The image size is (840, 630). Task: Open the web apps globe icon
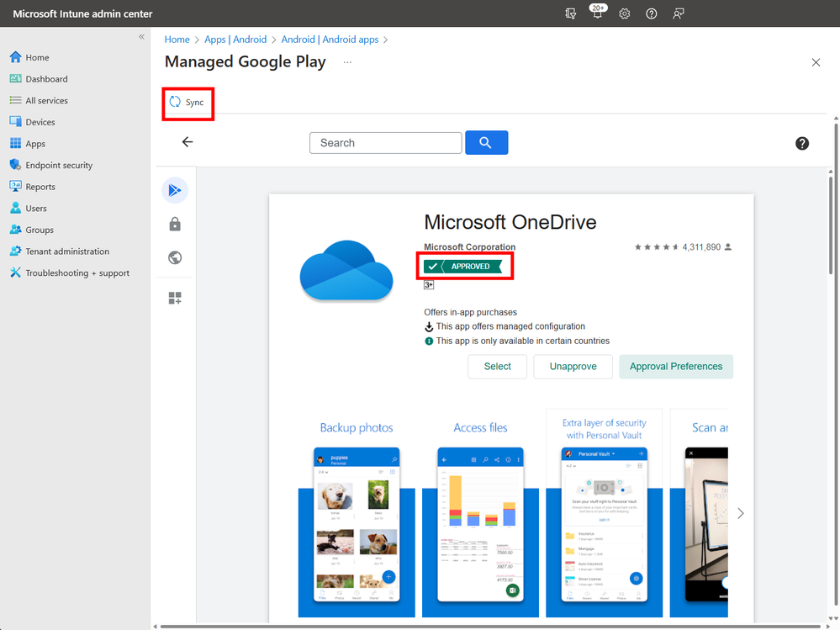pyautogui.click(x=175, y=257)
